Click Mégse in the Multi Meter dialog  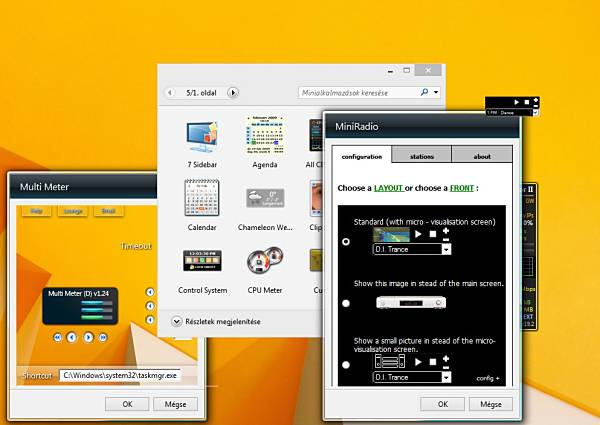click(175, 404)
